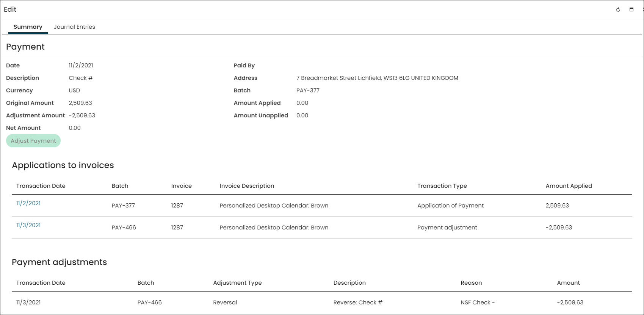Click the Transaction Type column header
This screenshot has height=315, width=644.
(442, 186)
